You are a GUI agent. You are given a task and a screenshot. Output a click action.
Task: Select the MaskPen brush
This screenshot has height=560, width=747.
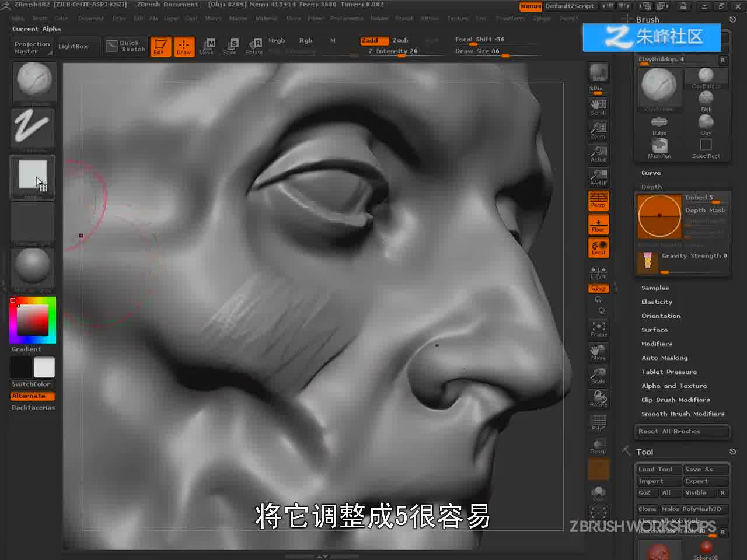(659, 148)
